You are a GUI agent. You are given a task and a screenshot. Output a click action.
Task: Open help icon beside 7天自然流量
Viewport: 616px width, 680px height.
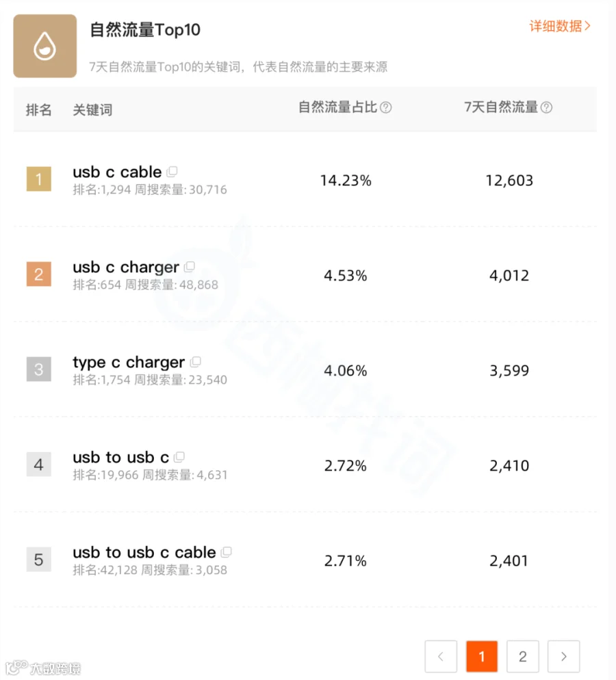[x=547, y=107]
